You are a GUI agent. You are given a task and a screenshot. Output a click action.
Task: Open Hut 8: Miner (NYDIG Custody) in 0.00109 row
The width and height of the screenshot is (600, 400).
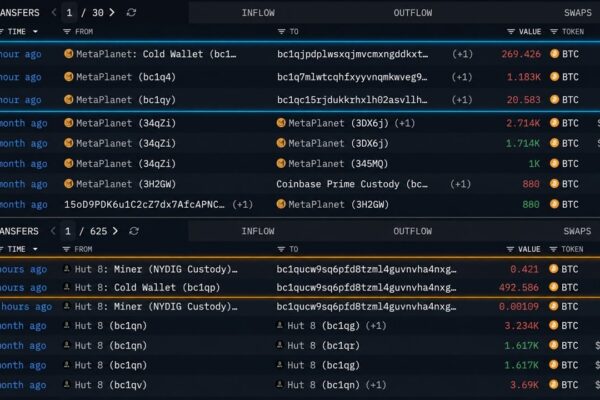click(x=156, y=307)
